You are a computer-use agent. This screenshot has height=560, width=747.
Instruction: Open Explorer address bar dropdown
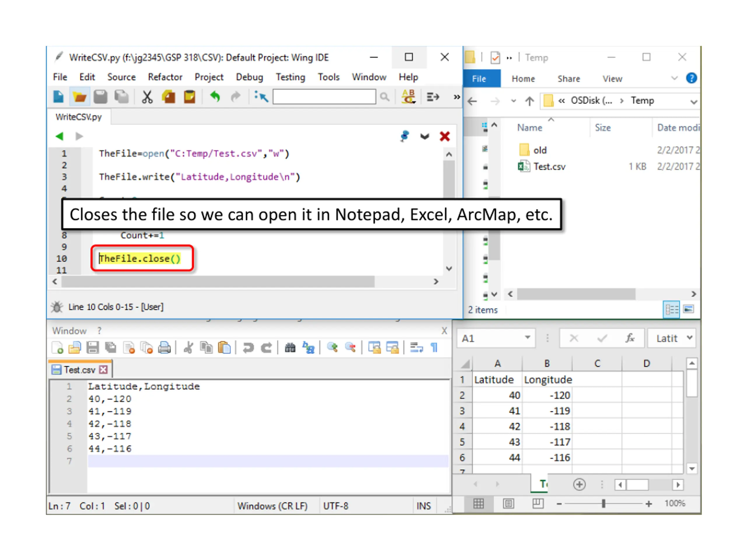pyautogui.click(x=694, y=101)
